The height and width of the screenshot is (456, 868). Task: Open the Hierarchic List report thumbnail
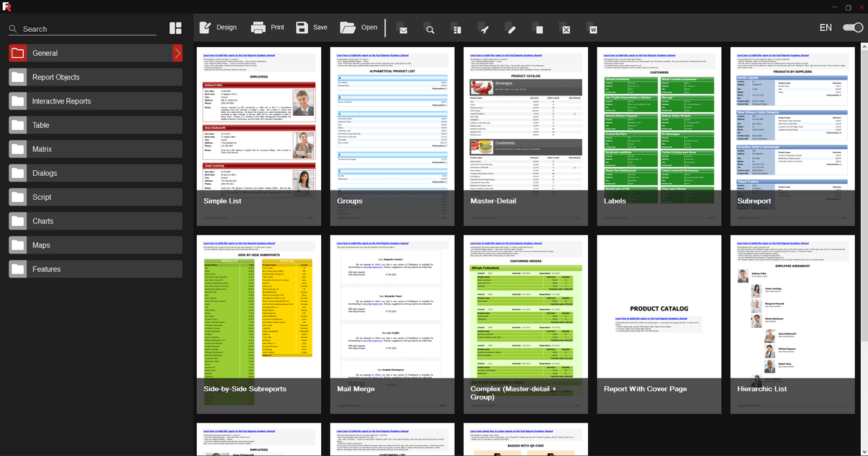coord(793,324)
